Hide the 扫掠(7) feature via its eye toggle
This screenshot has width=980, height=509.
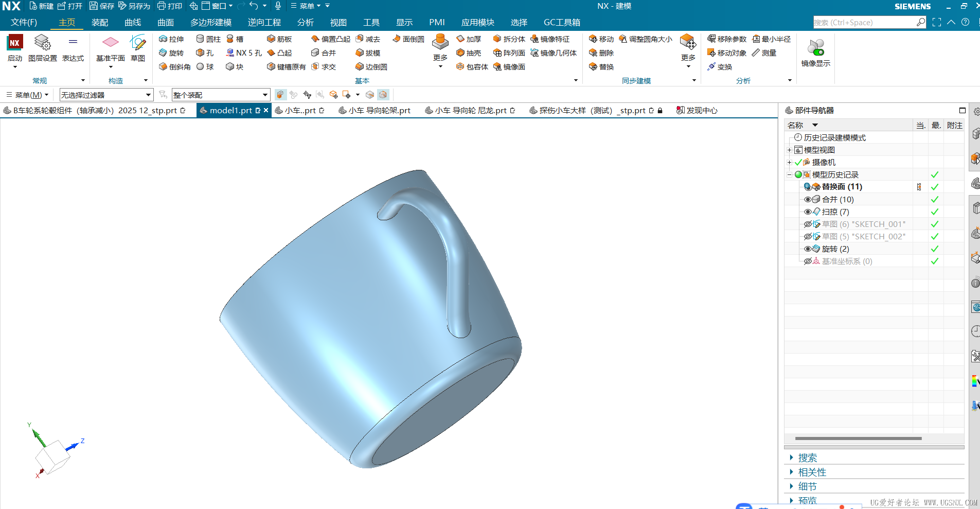tap(807, 212)
